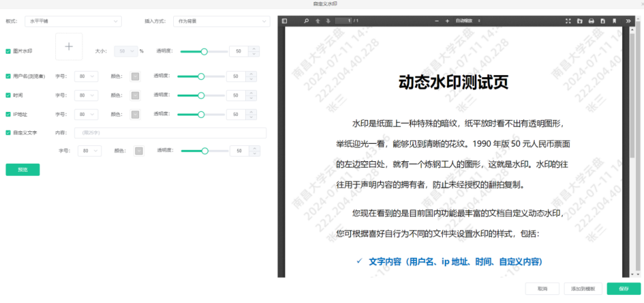Open 字号 dropdown in IP地址 row

tap(87, 114)
